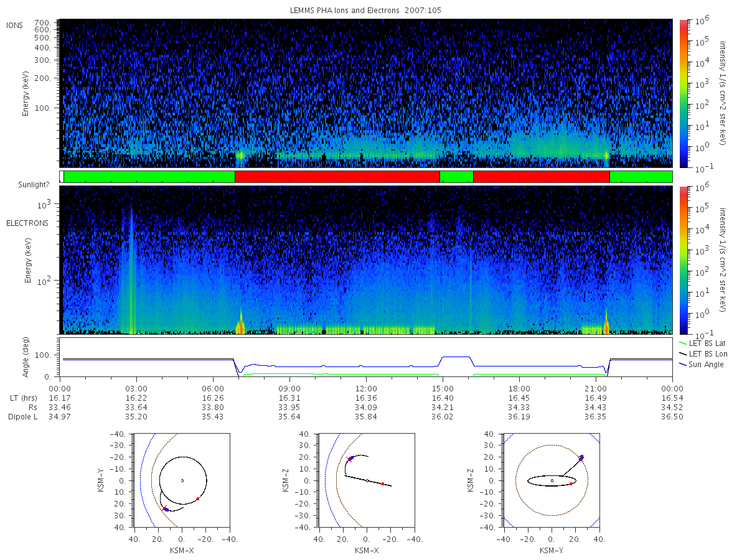Click the plot title LEMMS PHA Ions and Electrons
This screenshot has height=560, width=747.
[x=366, y=11]
